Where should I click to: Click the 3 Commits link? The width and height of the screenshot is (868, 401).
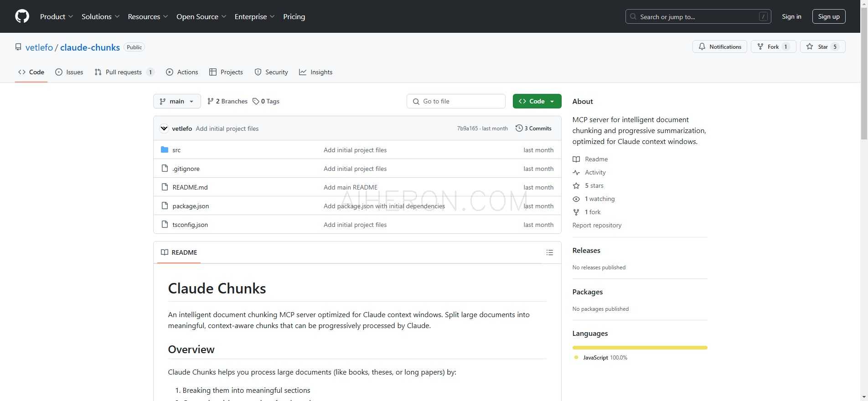tap(533, 128)
